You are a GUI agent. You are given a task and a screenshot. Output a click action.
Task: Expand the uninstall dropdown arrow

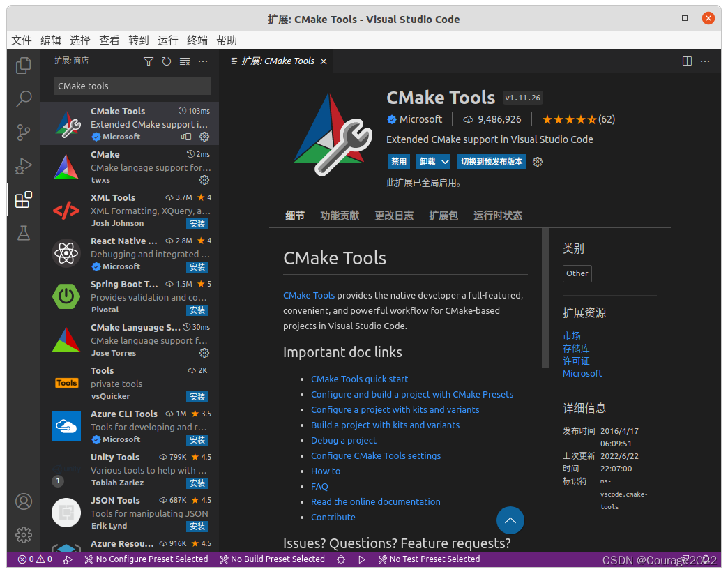click(x=446, y=162)
